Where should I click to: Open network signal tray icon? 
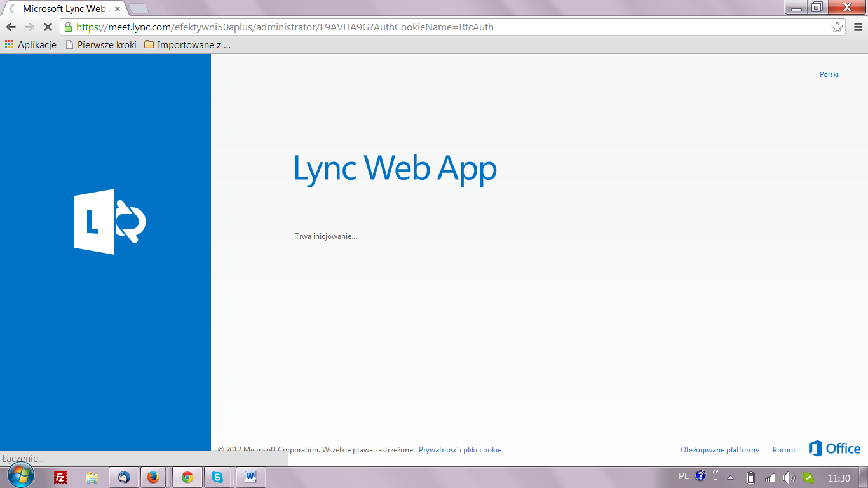(770, 478)
